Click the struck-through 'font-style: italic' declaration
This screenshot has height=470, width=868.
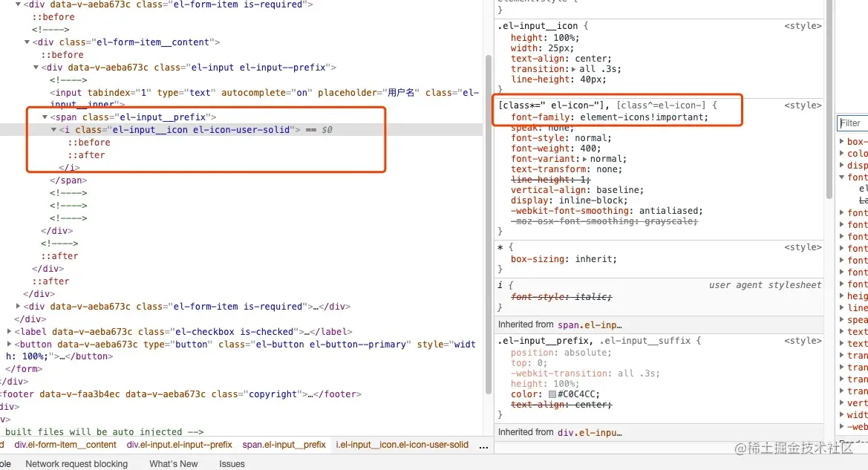tap(561, 297)
